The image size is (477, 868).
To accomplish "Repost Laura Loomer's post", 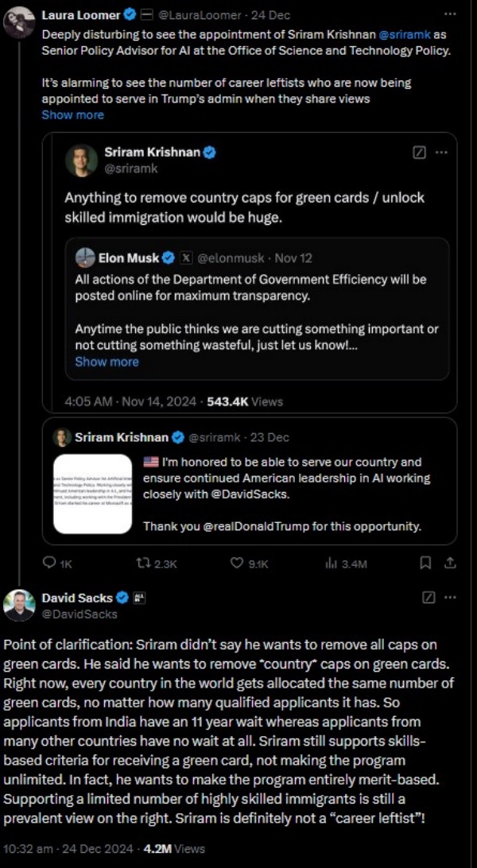I will point(144,564).
